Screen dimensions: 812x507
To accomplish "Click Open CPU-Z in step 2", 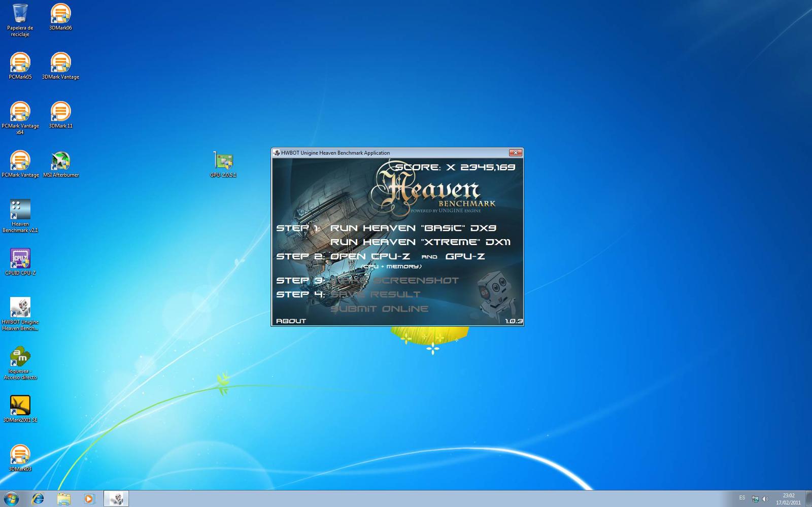I will pos(370,256).
